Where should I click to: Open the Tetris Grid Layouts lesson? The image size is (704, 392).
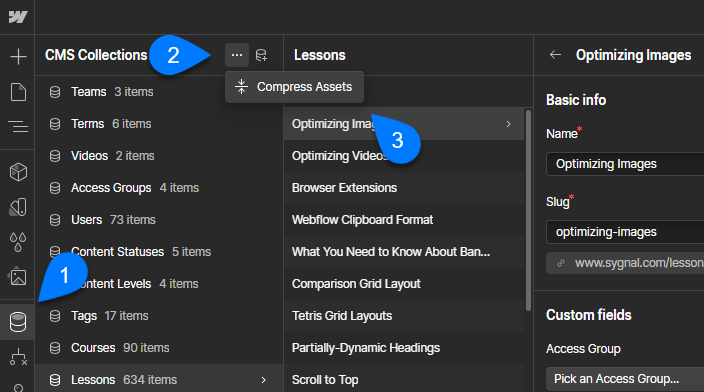click(404, 316)
